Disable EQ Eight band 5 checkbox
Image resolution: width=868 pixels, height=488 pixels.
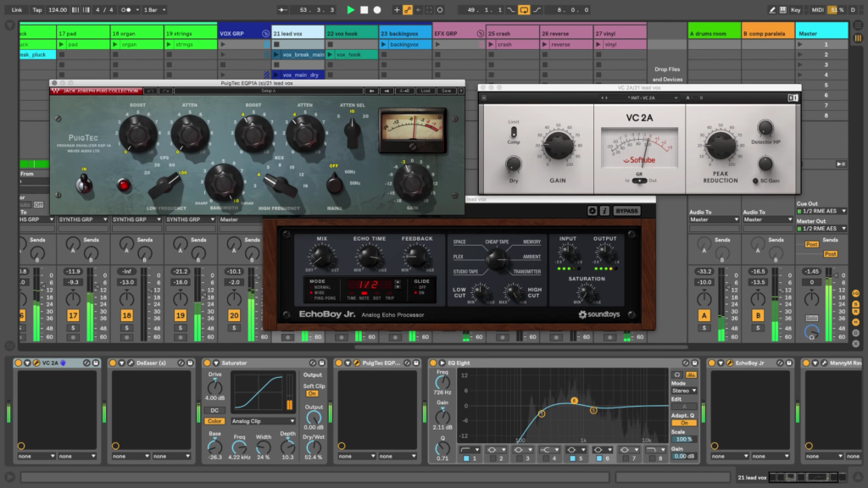[x=572, y=458]
